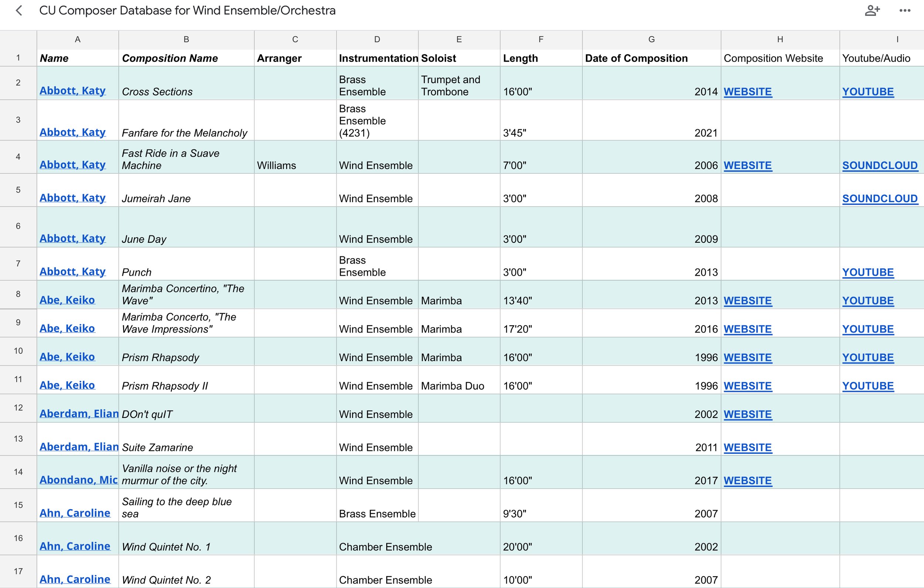This screenshot has height=588, width=924.
Task: Open WEBSITE link for Fast Ride in a Suave Machine
Action: pos(747,166)
